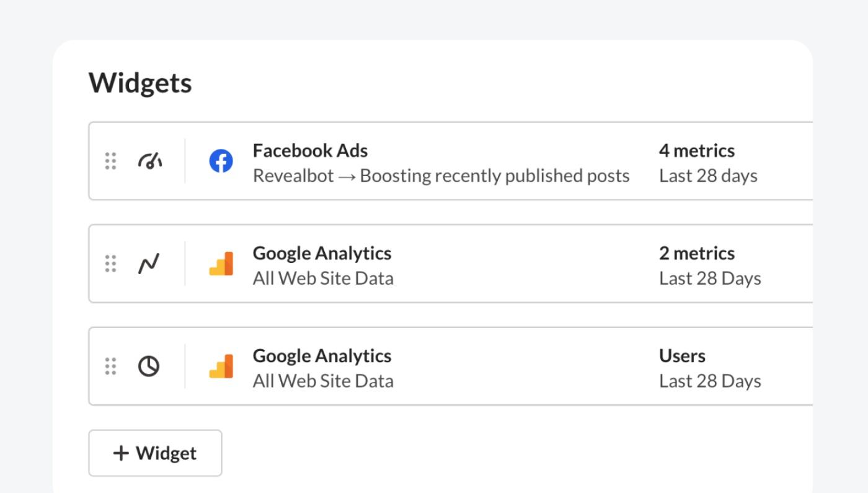This screenshot has width=868, height=493.
Task: Click the Facebook logo icon
Action: point(221,161)
